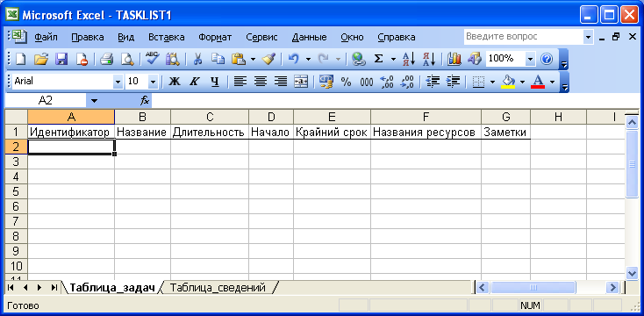
Task: Show the Drawing toolbar icon
Action: pos(475,59)
